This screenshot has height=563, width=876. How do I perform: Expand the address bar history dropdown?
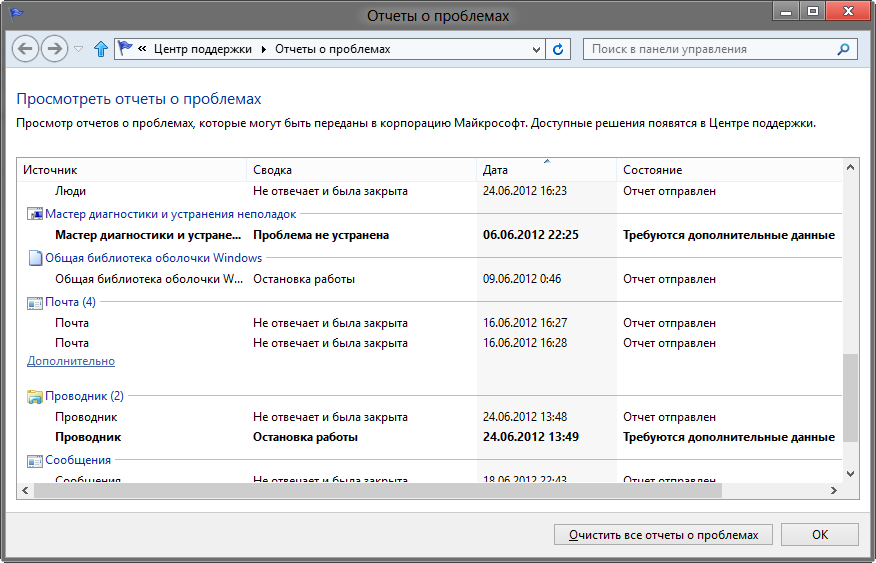pos(536,49)
